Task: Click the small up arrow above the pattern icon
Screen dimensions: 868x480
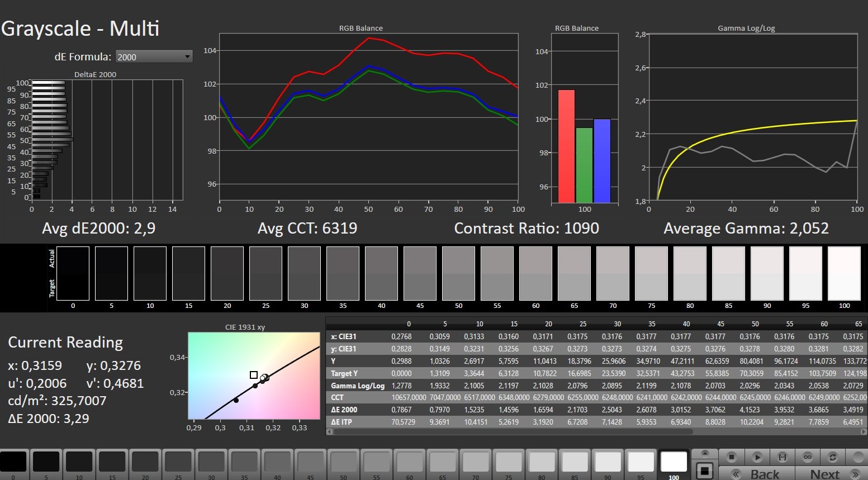Action: 705,453
